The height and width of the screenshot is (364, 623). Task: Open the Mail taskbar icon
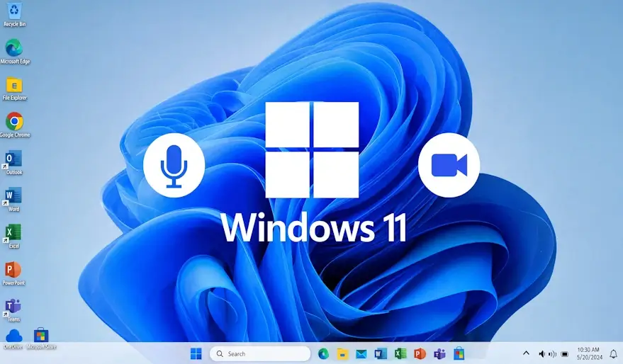point(361,353)
